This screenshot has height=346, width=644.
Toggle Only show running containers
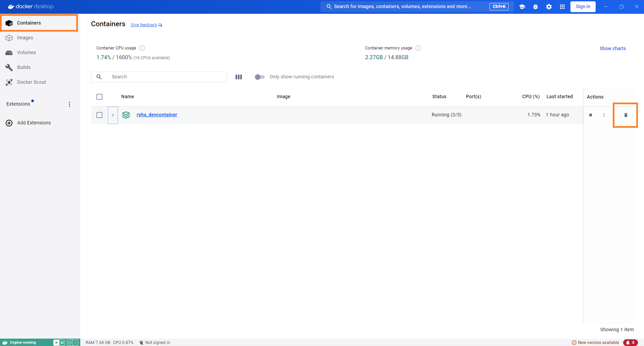point(260,77)
